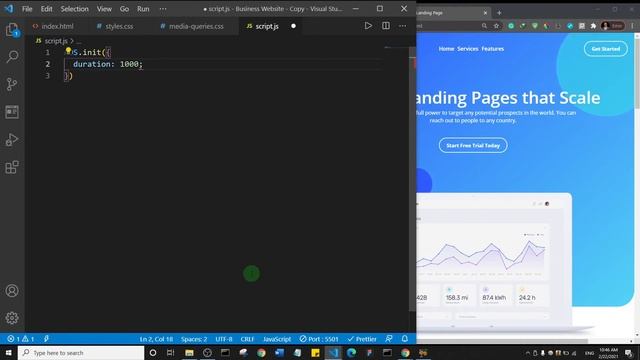Viewport: 640px width, 360px height.
Task: Open the editor More Actions ellipsis
Action: click(402, 26)
